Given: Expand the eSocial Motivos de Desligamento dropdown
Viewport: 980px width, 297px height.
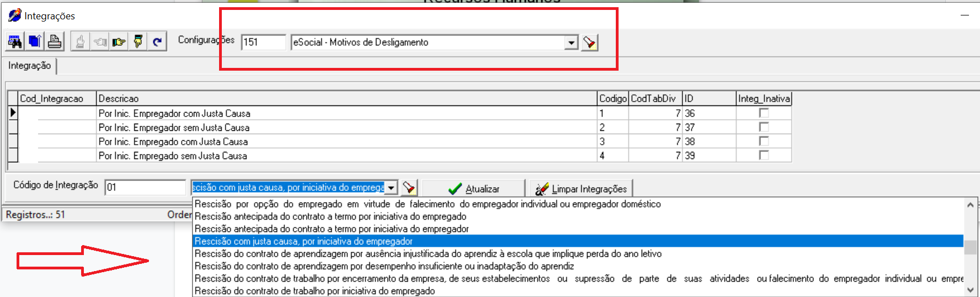Looking at the screenshot, I should (x=571, y=43).
